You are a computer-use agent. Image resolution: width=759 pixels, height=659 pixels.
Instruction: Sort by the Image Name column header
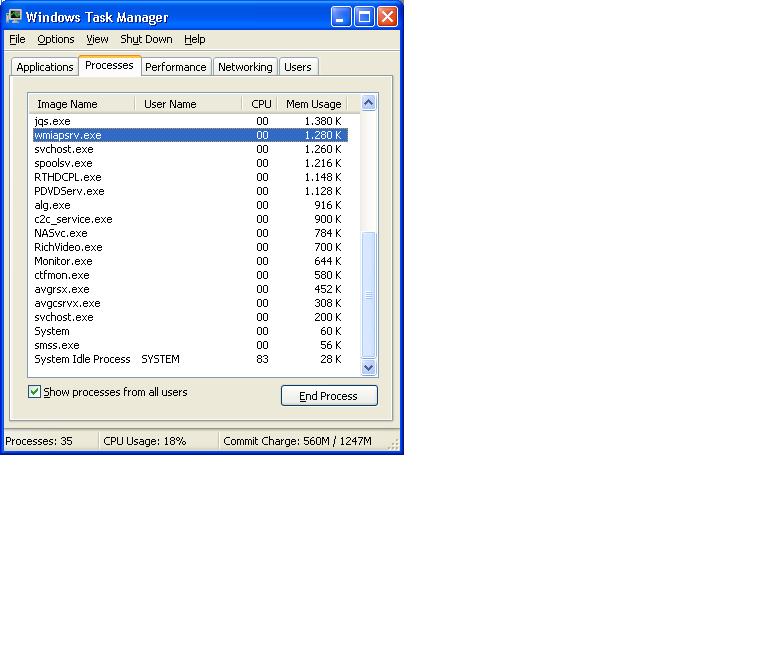click(x=81, y=104)
